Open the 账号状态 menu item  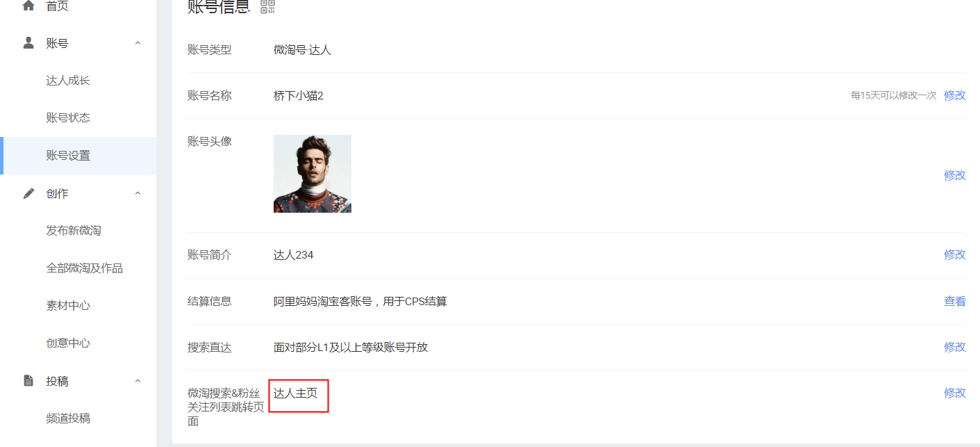click(x=68, y=117)
